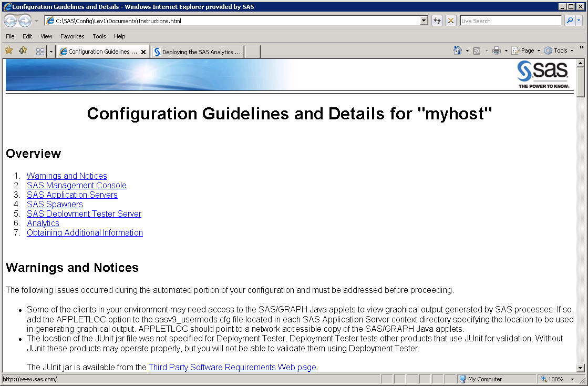Open the Quick Tabs view
588x386 pixels.
[40, 52]
